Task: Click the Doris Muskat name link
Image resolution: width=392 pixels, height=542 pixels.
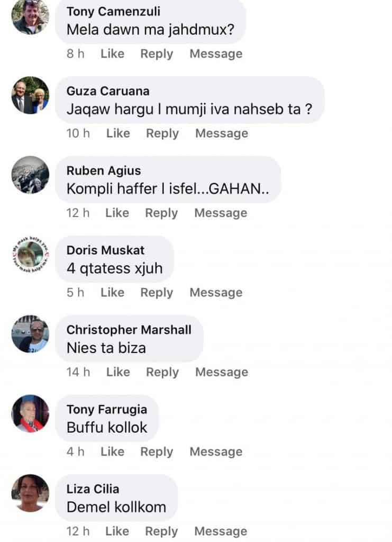Action: click(x=105, y=250)
